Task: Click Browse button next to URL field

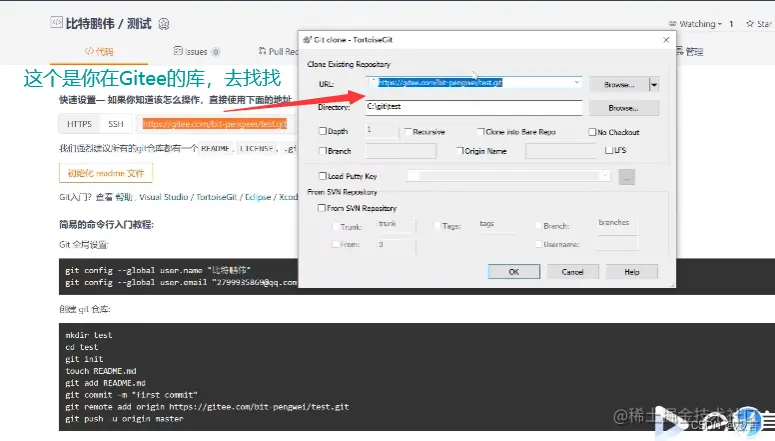Action: [619, 85]
